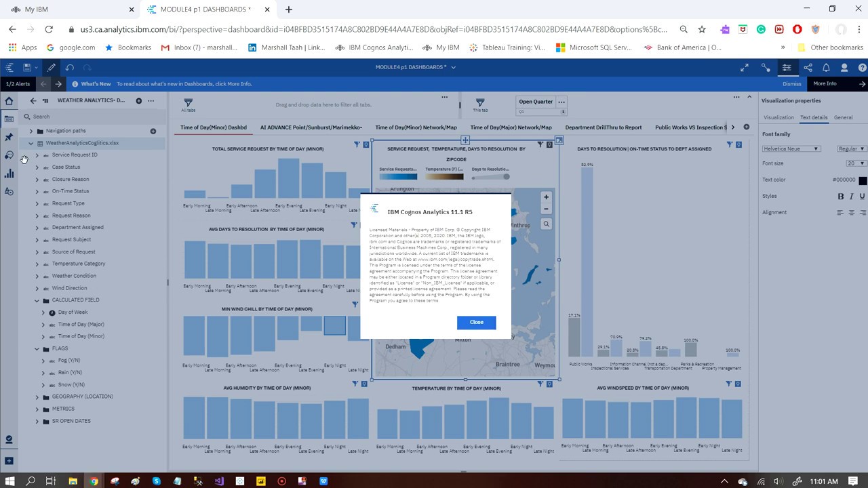The image size is (868, 488).
Task: Open the font size 20 dropdown
Action: point(856,163)
